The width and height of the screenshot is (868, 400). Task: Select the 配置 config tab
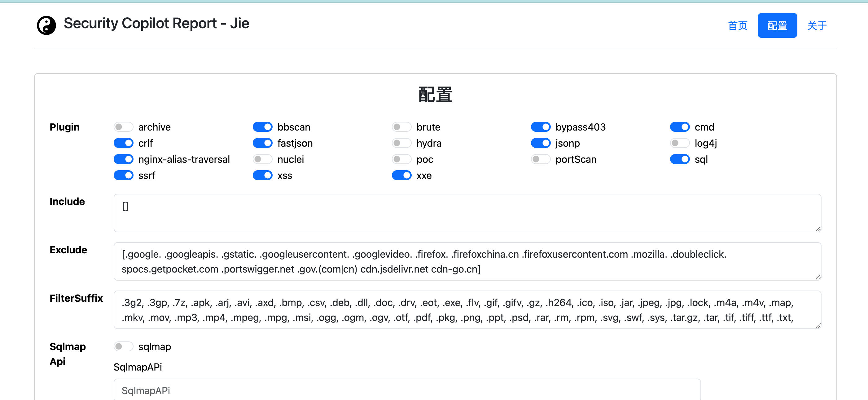777,26
